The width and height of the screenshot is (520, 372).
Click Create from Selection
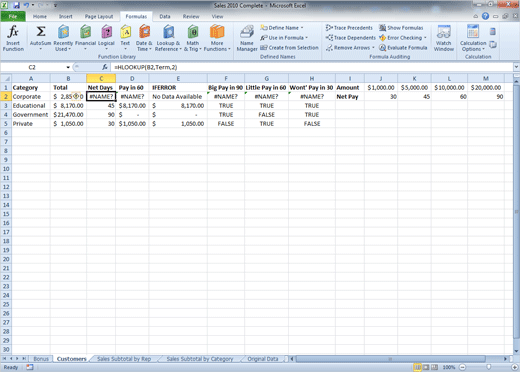(x=290, y=48)
